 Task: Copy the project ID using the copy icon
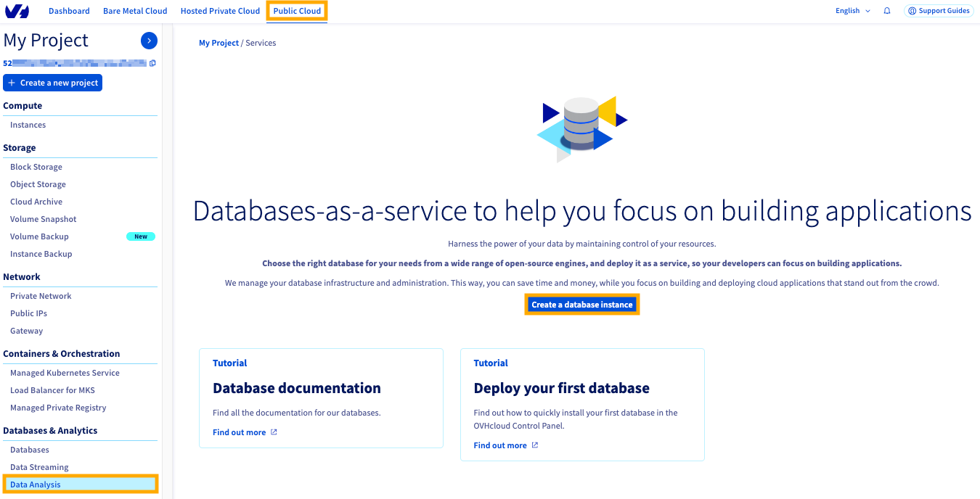(152, 63)
